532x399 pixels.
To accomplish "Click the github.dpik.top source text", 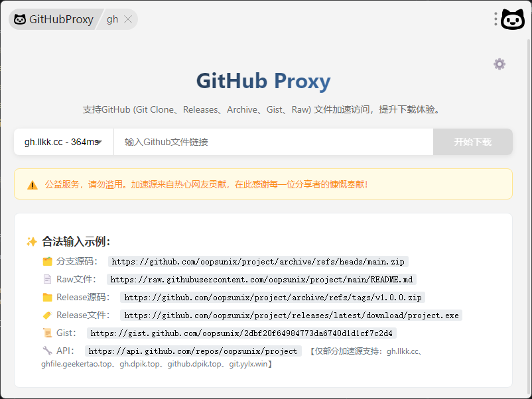I will pos(194,364).
